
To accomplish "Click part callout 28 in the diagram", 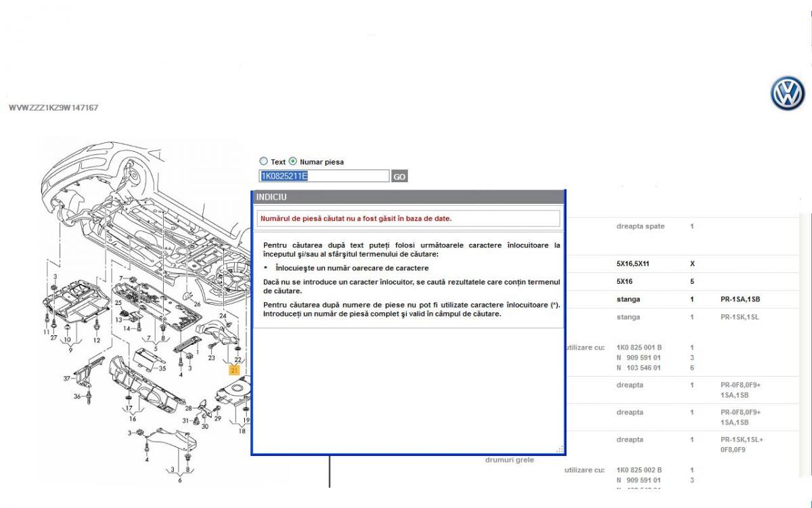I will [189, 408].
